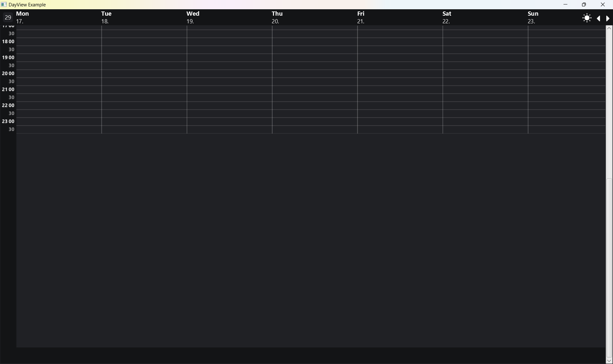Viewport: 613px width, 364px height.
Task: Select the Sat 22. day header
Action: [447, 17]
